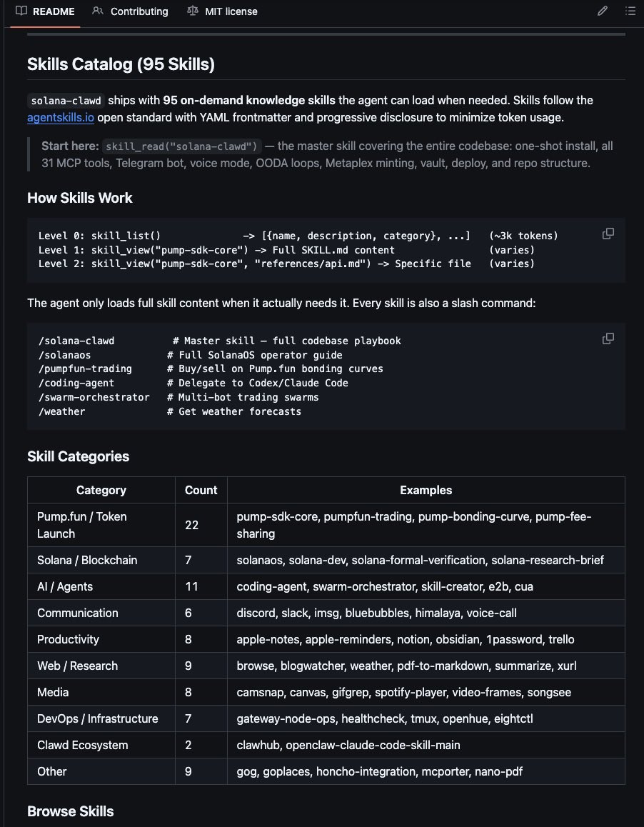Image resolution: width=644 pixels, height=827 pixels.
Task: Click the count 6 cell
Action: (x=201, y=613)
